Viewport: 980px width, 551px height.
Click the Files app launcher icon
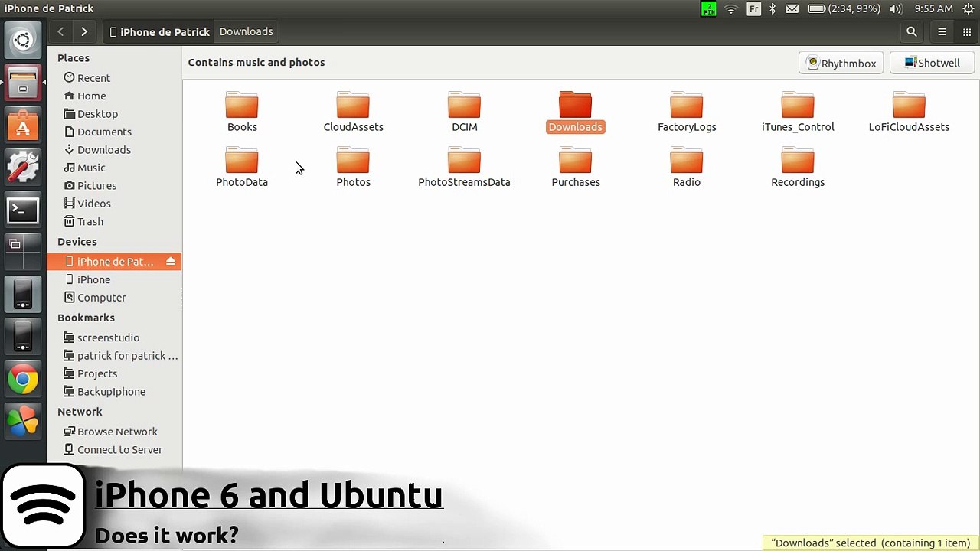(23, 83)
